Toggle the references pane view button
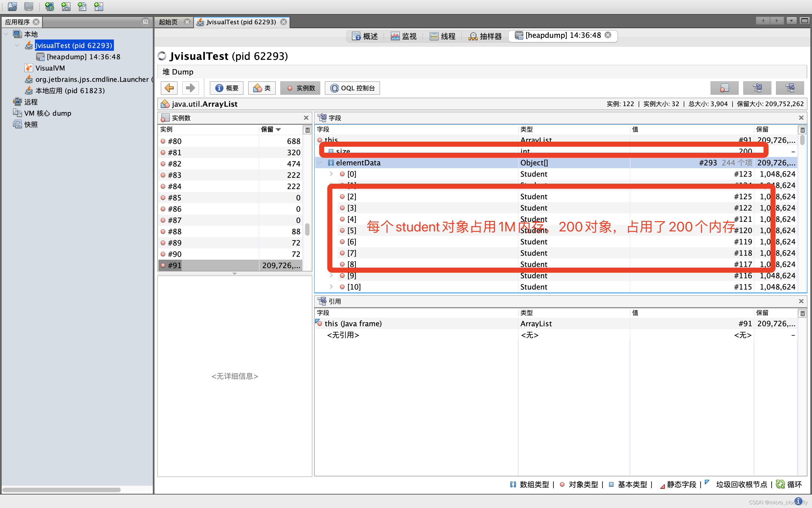Screen dimensions: 812x508 coord(790,88)
